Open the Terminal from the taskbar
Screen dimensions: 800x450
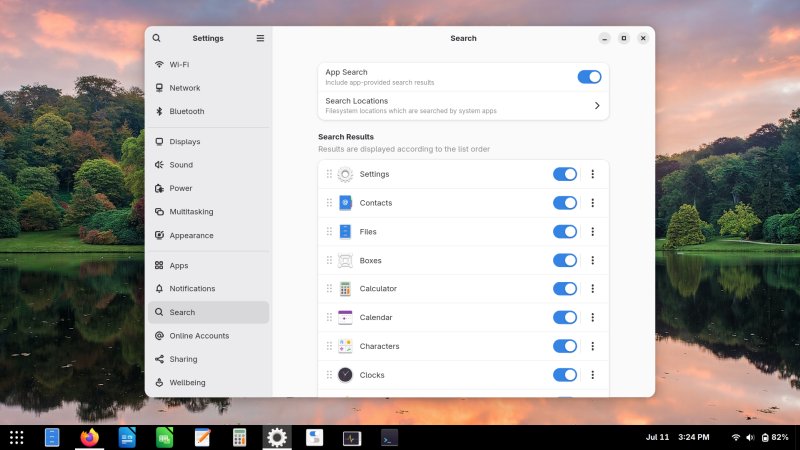pyautogui.click(x=389, y=437)
